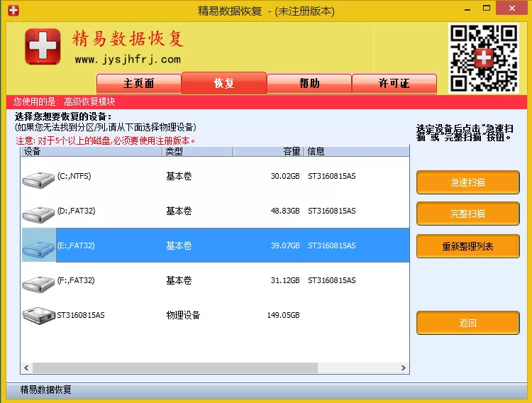Click the title bar app icon
Viewport: 532px width, 403px height.
click(x=13, y=11)
